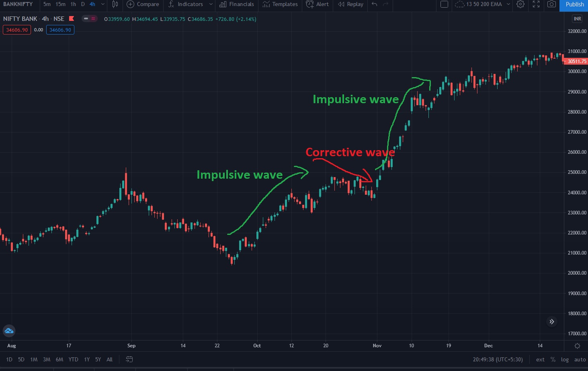Viewport: 588px width, 371px height.
Task: Switch to the 1h timeframe
Action: (x=73, y=4)
